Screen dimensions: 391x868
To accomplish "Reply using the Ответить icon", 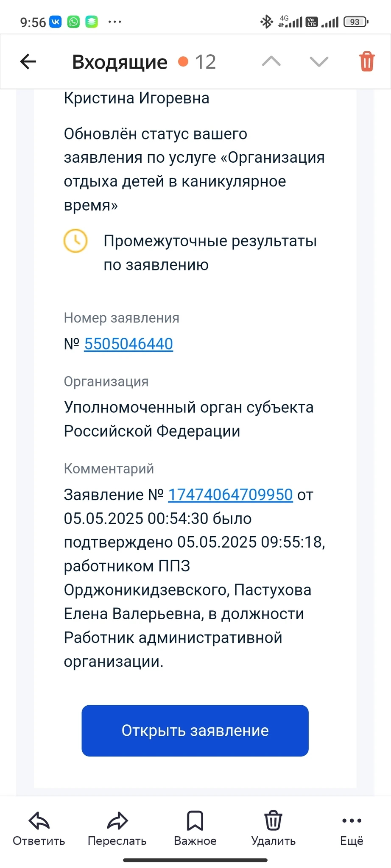I will tap(39, 828).
